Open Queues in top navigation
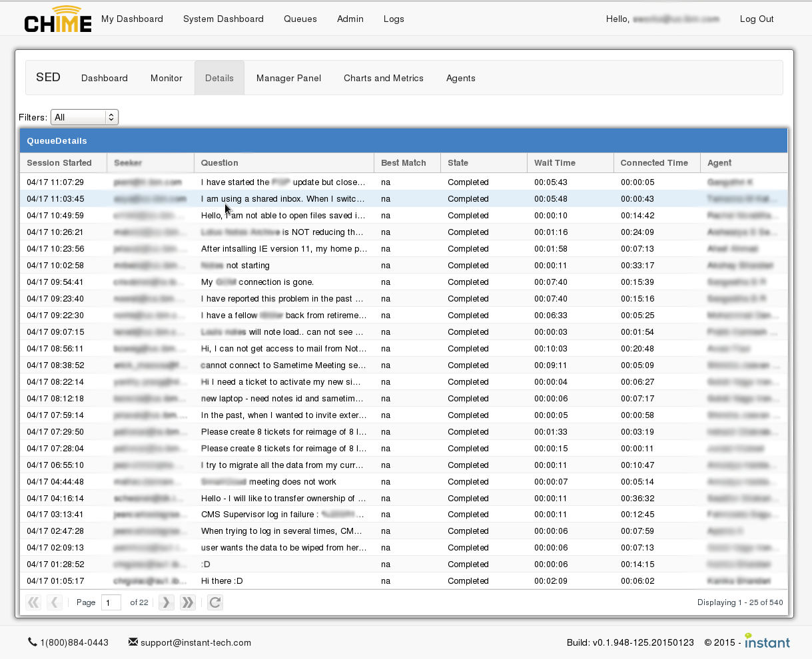This screenshot has width=812, height=659. coord(300,19)
